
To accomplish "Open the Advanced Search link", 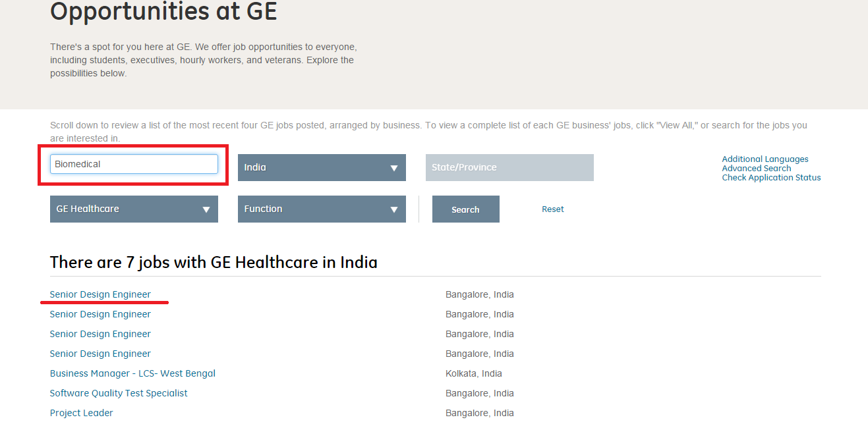I will click(x=757, y=168).
